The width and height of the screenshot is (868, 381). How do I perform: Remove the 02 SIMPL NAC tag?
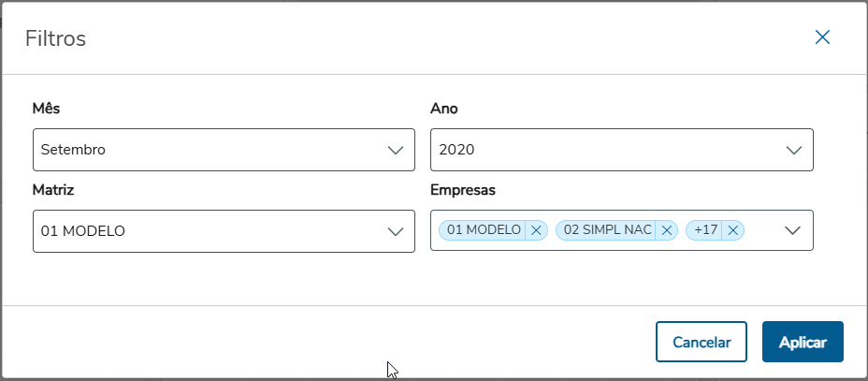tap(667, 230)
